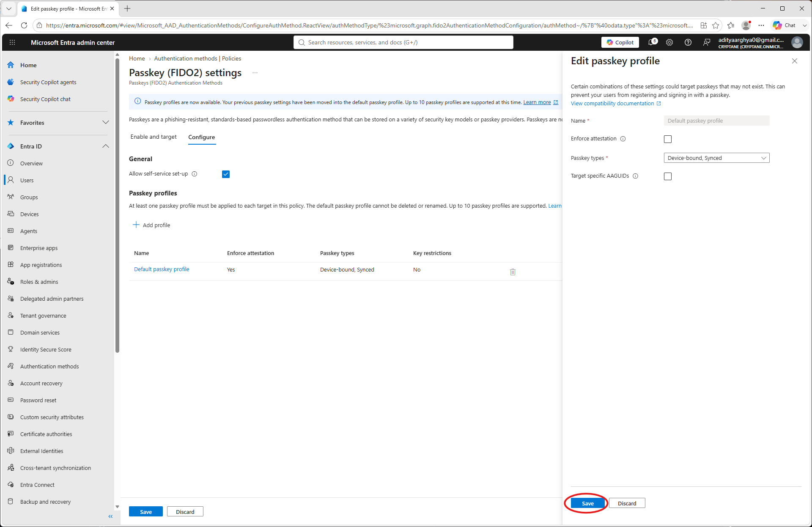Viewport: 812px width, 527px height.
Task: Open the account avatar menu
Action: 797,42
